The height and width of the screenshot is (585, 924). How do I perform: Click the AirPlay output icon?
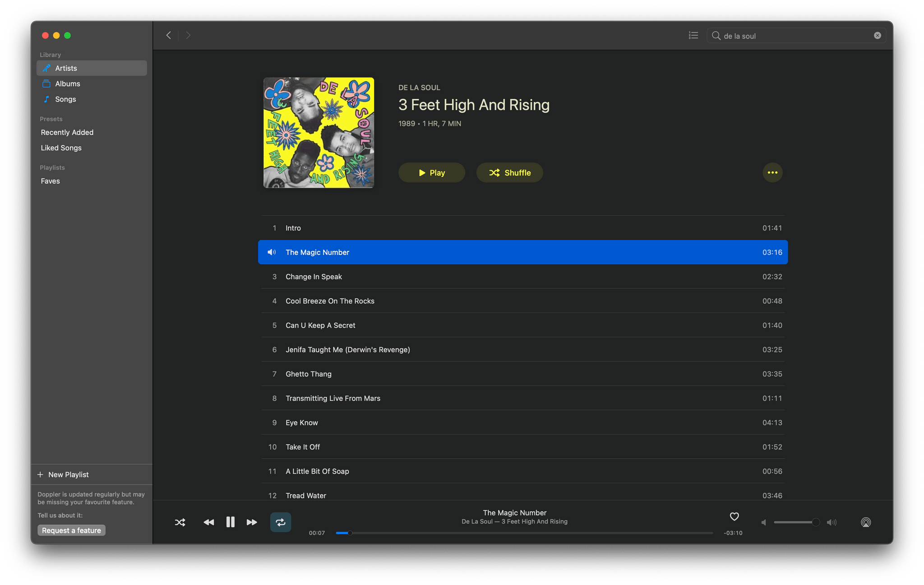point(866,522)
